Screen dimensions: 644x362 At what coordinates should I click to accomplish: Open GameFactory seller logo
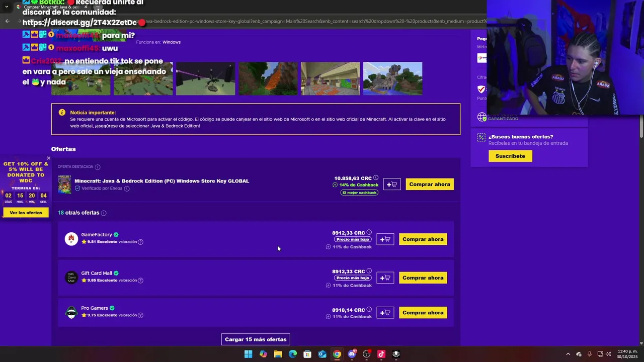(71, 239)
